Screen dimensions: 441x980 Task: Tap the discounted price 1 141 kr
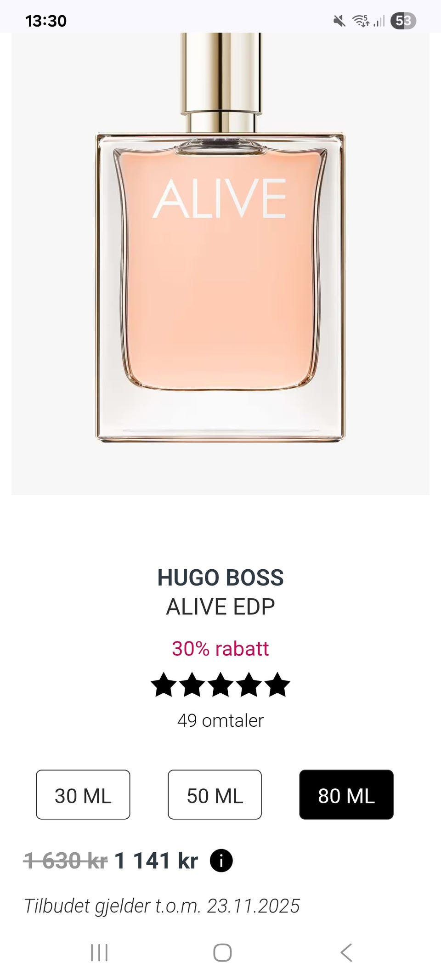156,861
